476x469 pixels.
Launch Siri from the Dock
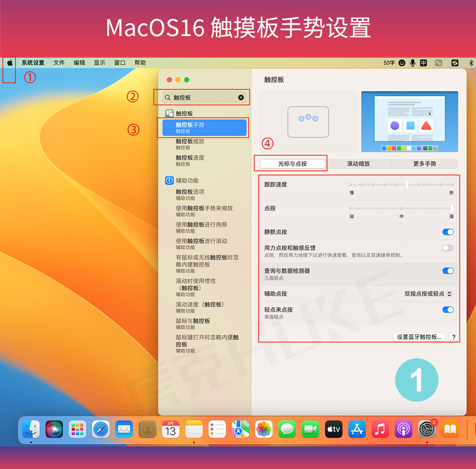click(54, 429)
